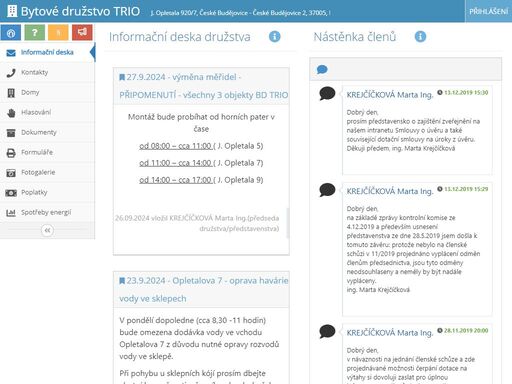Select Poplatky menu item
This screenshot has width=512, height=384.
47,192
